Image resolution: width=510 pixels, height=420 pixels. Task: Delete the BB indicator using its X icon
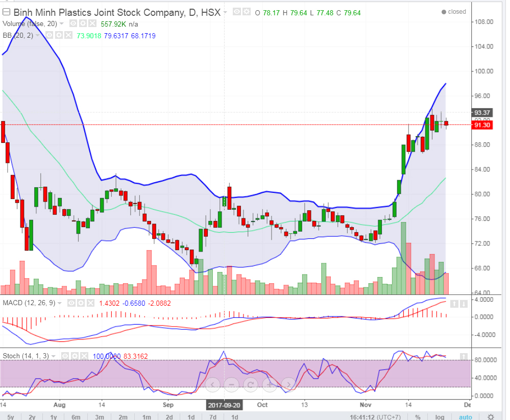[x=69, y=36]
